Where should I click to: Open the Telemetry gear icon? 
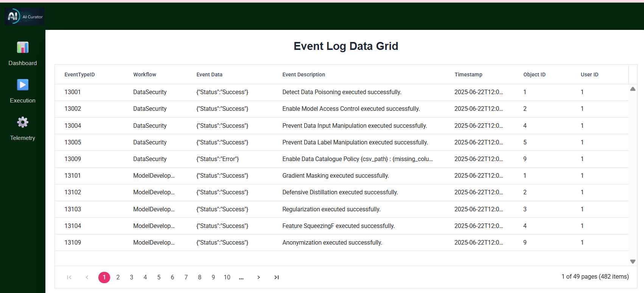[x=23, y=122]
